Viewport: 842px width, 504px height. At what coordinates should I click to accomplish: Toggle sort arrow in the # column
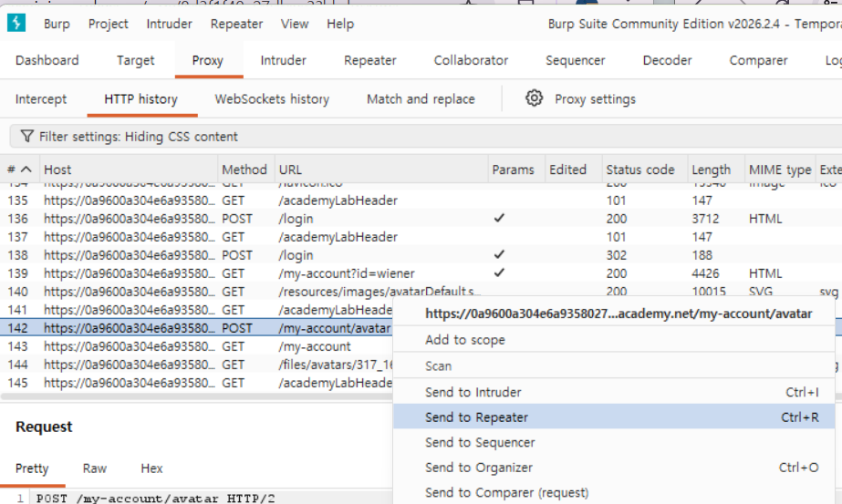click(x=26, y=170)
